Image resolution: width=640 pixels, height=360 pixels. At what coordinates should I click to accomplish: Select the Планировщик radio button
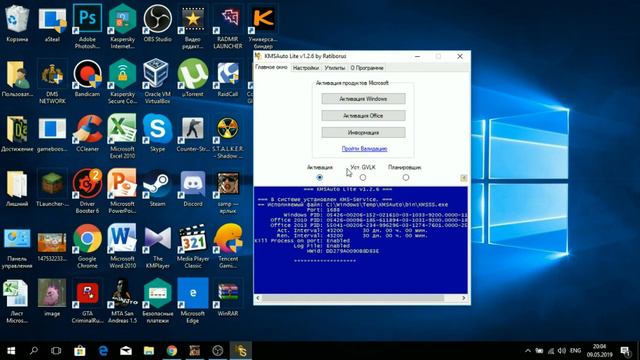tap(406, 178)
